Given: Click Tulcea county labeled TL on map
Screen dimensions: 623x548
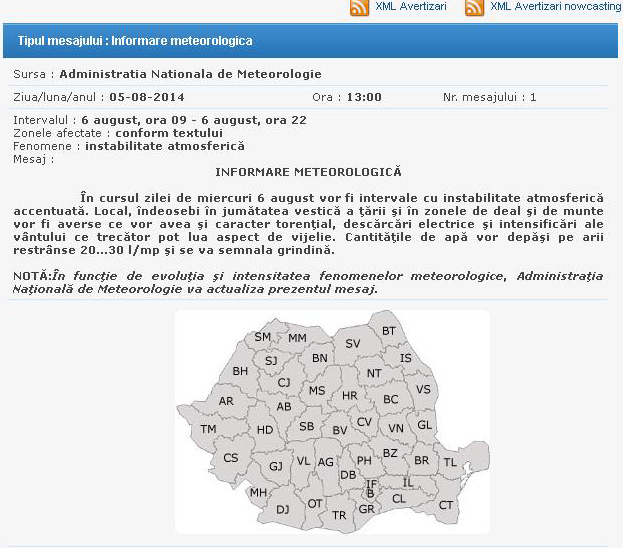Looking at the screenshot, I should pyautogui.click(x=450, y=463).
